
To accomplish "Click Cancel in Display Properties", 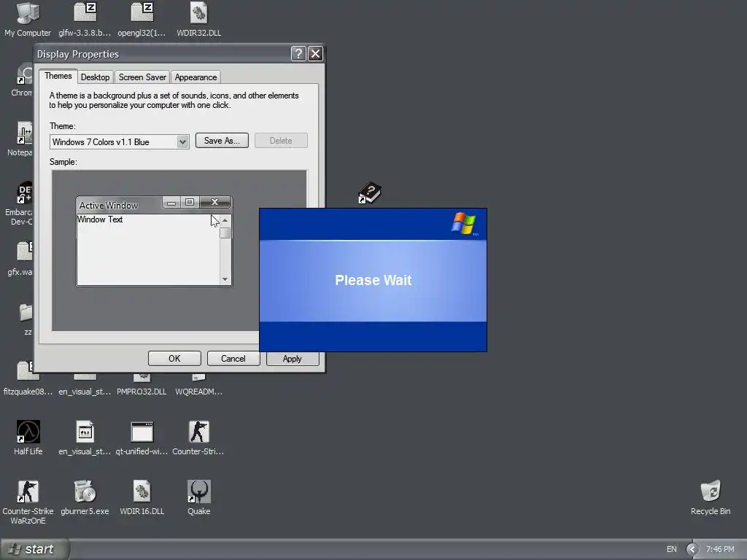I will [233, 359].
